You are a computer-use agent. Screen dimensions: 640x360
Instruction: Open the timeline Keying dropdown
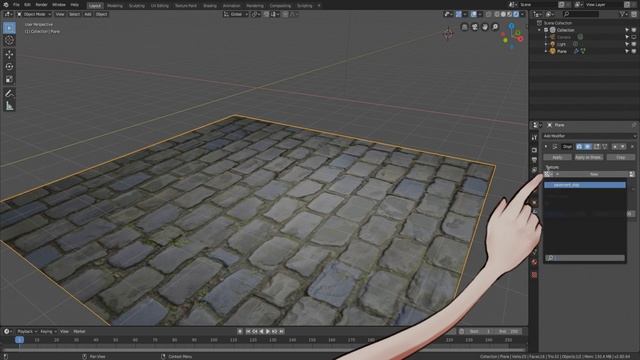48,331
